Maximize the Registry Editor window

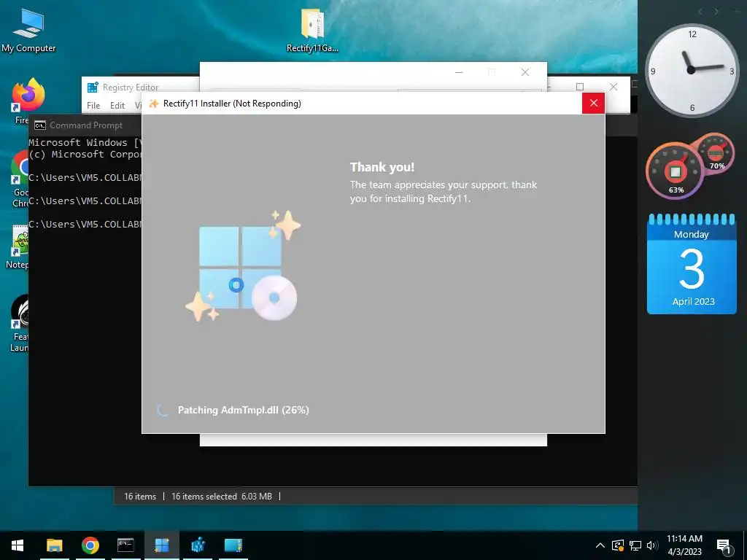point(580,87)
